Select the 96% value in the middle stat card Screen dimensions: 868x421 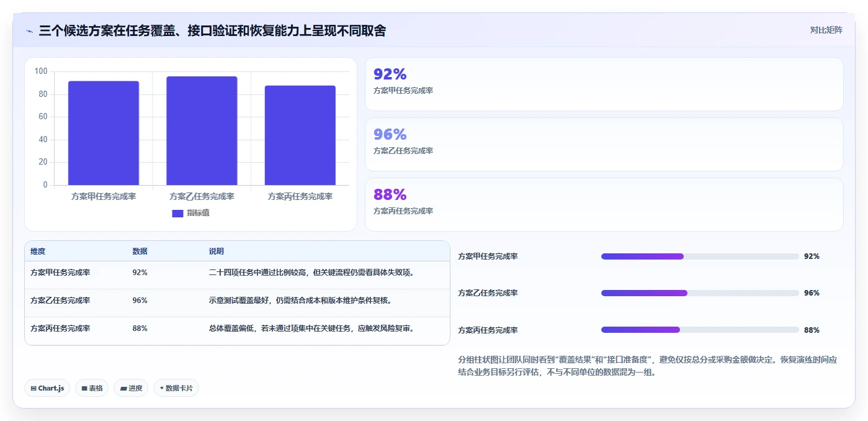click(390, 134)
